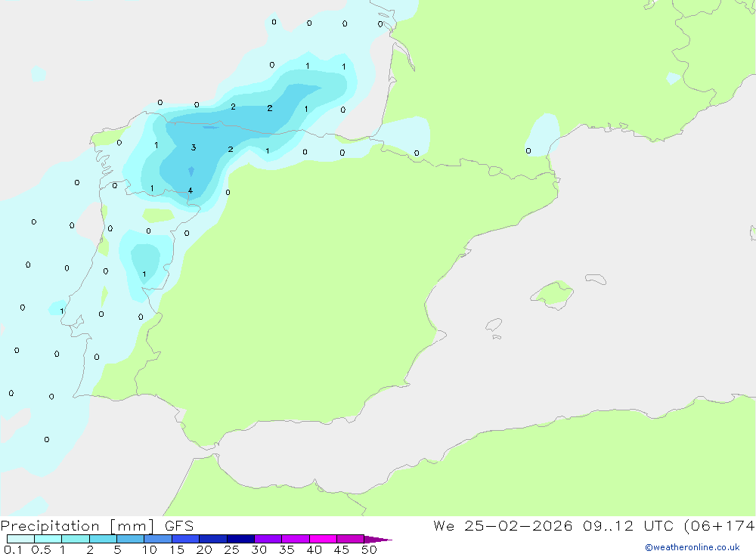Click the legend label '30'
The width and height of the screenshot is (756, 554).
click(x=259, y=549)
